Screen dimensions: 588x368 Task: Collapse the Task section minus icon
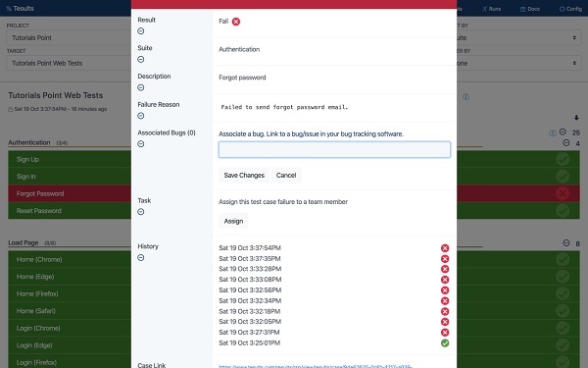[x=140, y=212]
